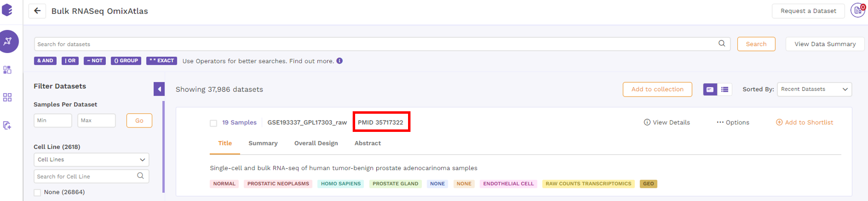
Task: Click the Polly logo in the sidebar
Action: (7, 10)
